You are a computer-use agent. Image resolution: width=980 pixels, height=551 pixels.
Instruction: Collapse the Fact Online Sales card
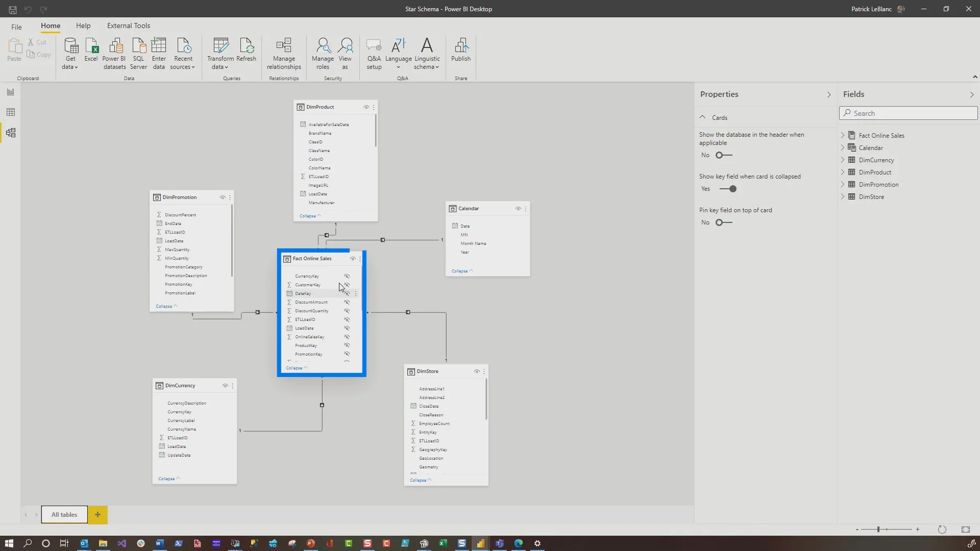coord(297,368)
